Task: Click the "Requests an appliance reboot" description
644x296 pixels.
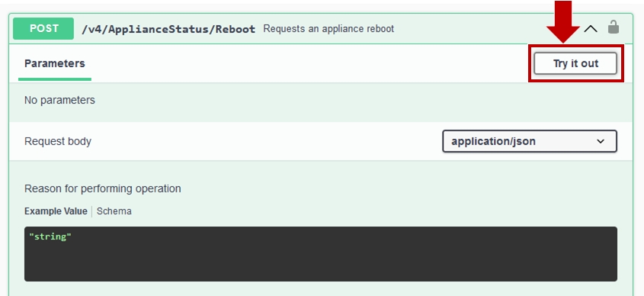Action: tap(328, 29)
